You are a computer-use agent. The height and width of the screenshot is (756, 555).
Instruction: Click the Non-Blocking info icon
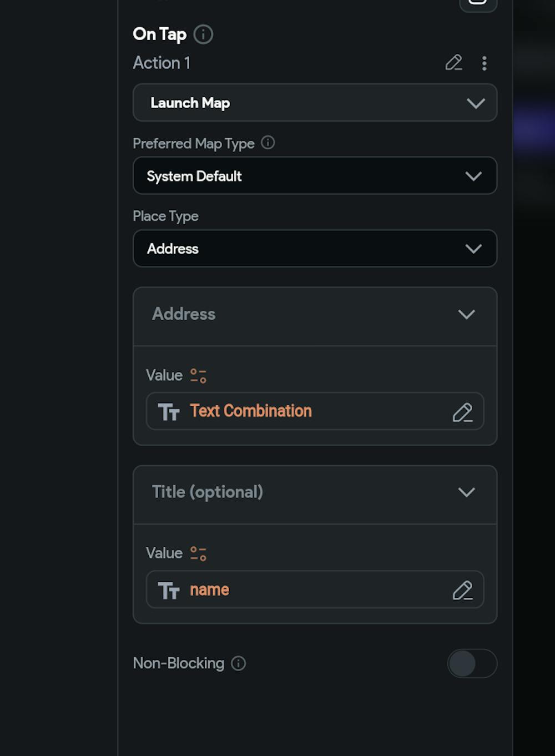(x=239, y=663)
